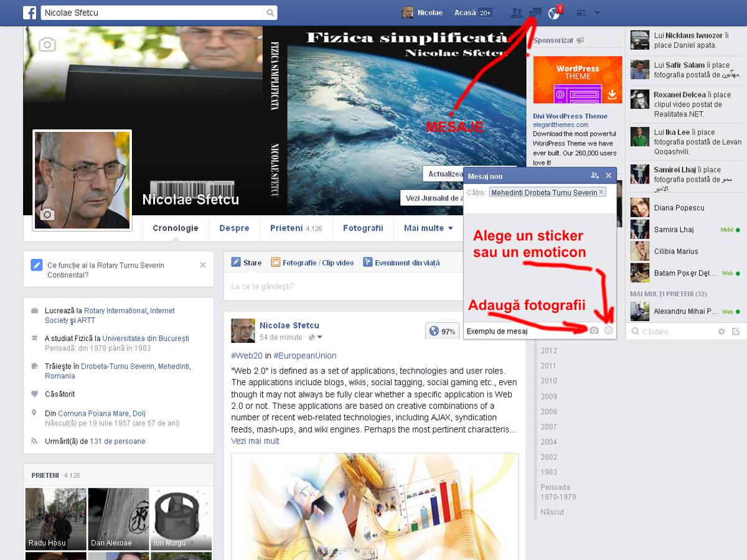Image resolution: width=747 pixels, height=560 pixels.
Task: Click the 54 de minute post timestamp
Action: tap(281, 337)
